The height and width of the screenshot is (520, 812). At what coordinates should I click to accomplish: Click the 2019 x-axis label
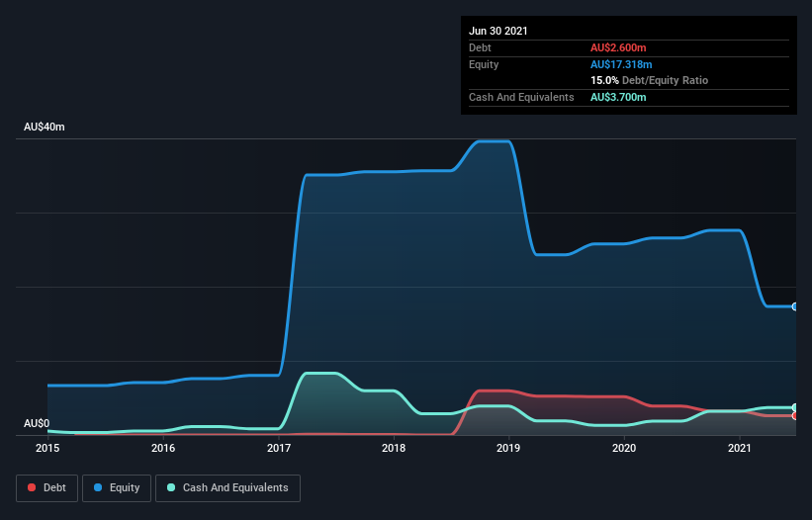508,448
